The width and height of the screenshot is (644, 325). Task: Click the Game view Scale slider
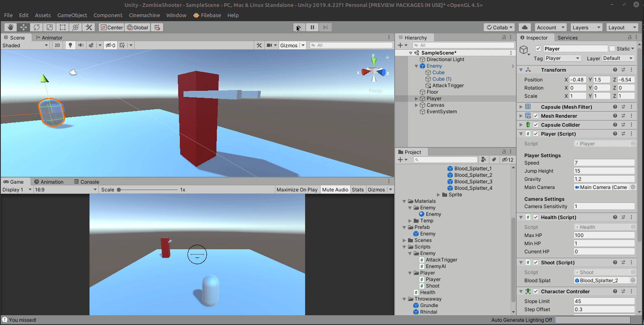point(147,189)
